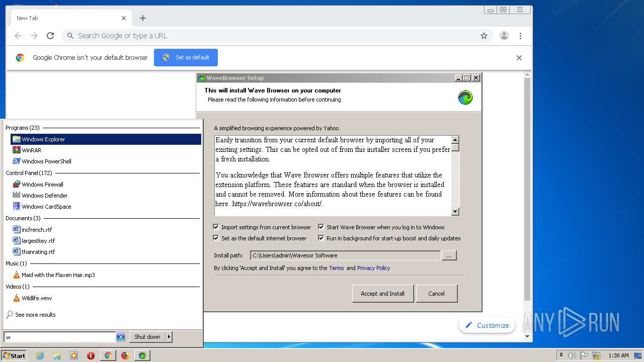Open Windows Firewall control panel item

point(106,185)
